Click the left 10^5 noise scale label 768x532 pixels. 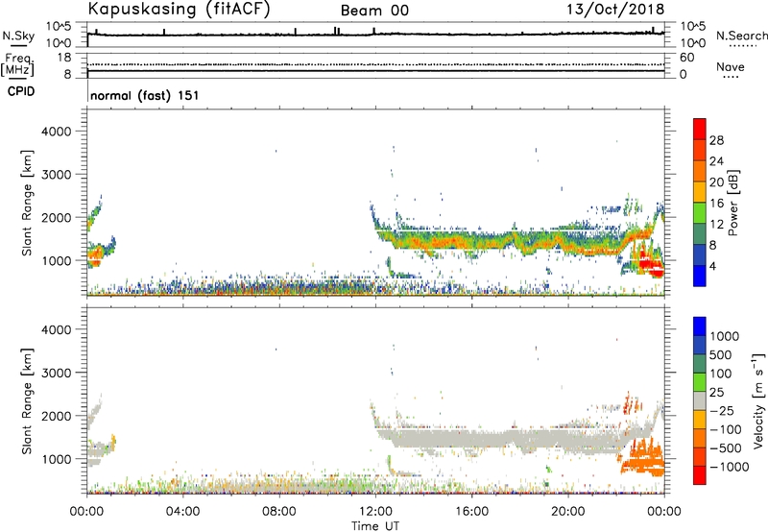pos(59,27)
